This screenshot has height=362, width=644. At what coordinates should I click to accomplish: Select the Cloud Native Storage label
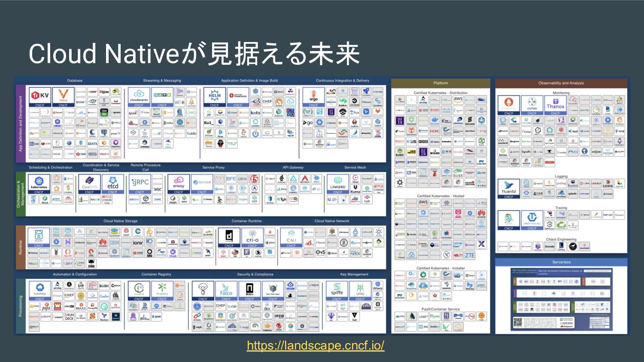tap(121, 221)
